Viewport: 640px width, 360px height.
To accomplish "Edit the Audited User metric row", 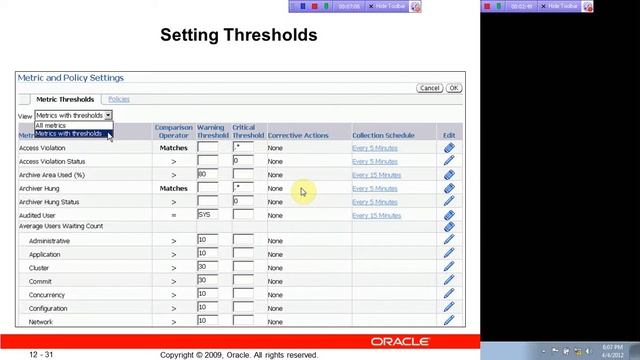I will click(x=449, y=215).
